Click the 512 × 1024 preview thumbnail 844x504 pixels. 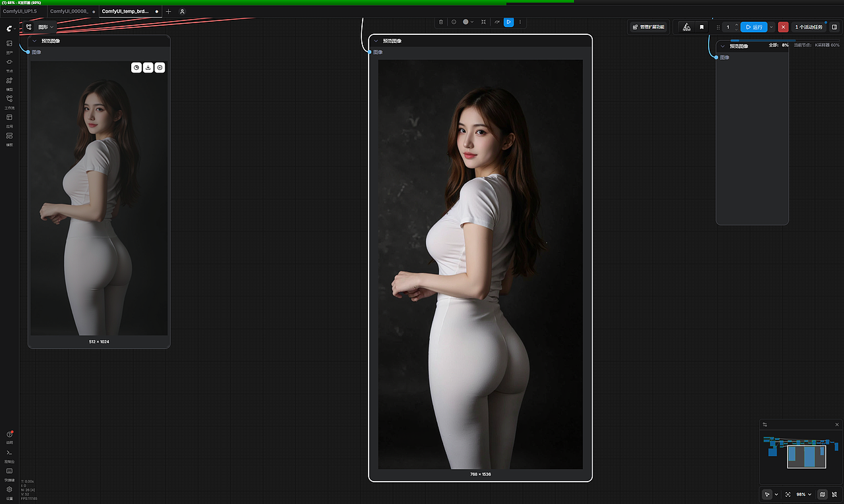click(x=99, y=198)
